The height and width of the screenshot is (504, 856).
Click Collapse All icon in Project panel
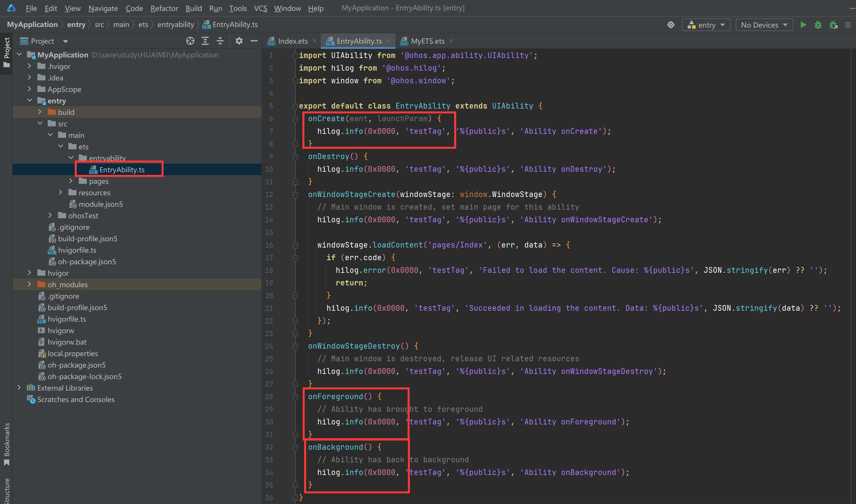[220, 41]
